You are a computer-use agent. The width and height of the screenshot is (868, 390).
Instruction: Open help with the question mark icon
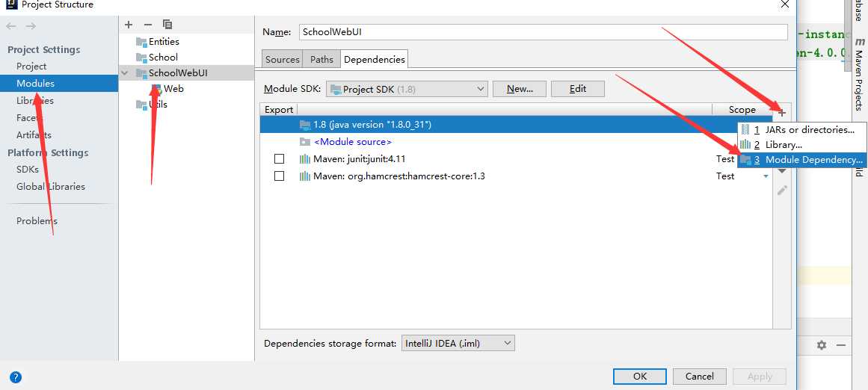pos(16,377)
